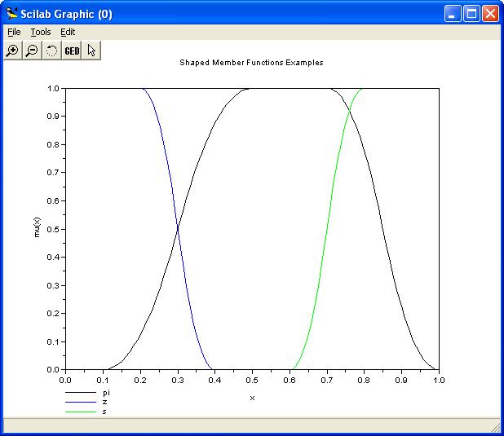Click the blue z legend line
504x436 pixels.
(80, 403)
